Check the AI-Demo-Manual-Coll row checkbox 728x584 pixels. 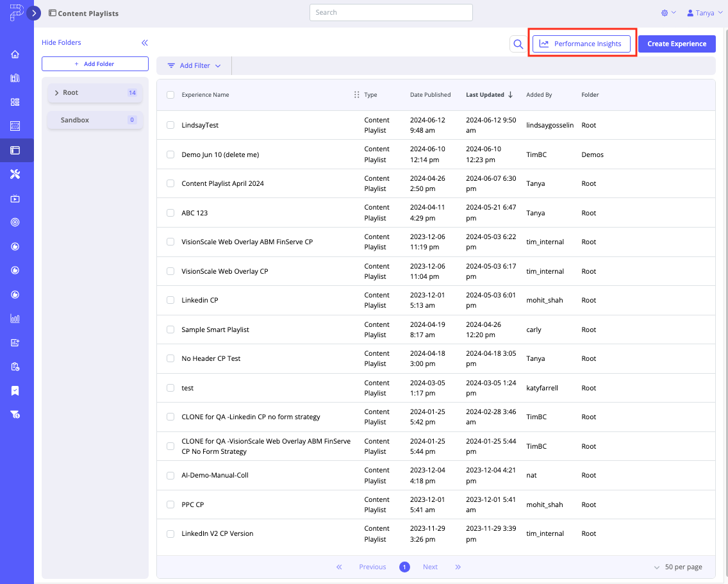170,475
